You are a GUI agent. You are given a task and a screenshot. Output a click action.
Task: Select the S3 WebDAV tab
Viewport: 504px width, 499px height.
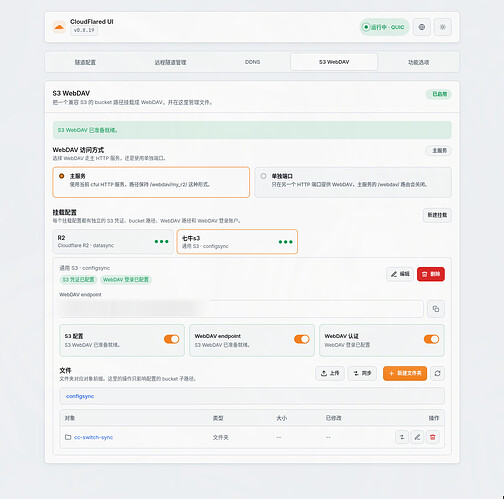[334, 62]
